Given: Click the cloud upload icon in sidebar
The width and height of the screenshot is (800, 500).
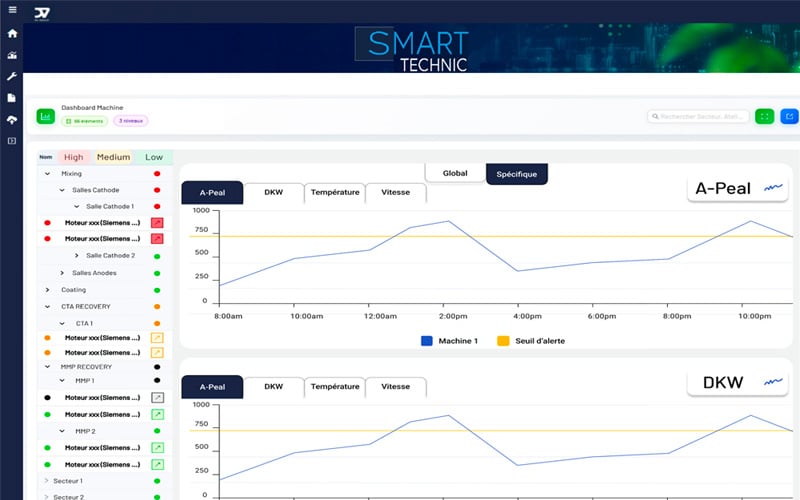Looking at the screenshot, I should 12,119.
